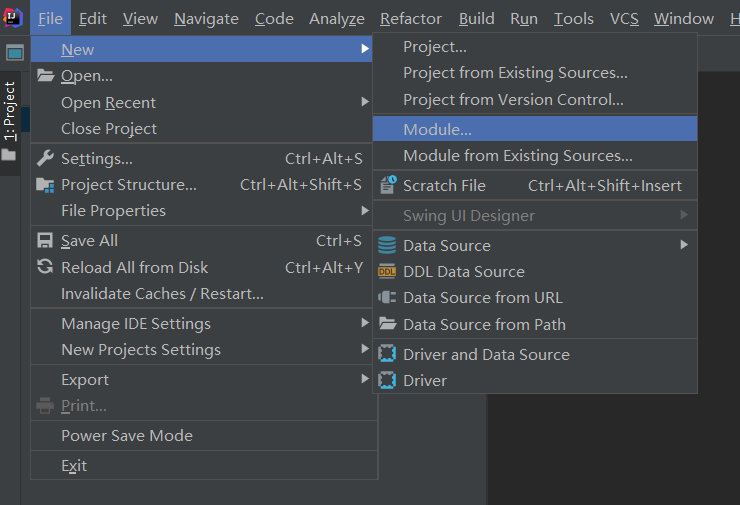Select Module... from the New submenu
Image resolution: width=740 pixels, height=505 pixels.
[437, 129]
